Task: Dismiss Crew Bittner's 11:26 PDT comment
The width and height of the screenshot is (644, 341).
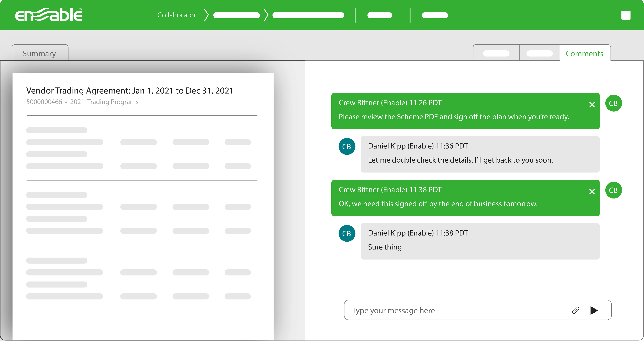Action: (x=592, y=105)
